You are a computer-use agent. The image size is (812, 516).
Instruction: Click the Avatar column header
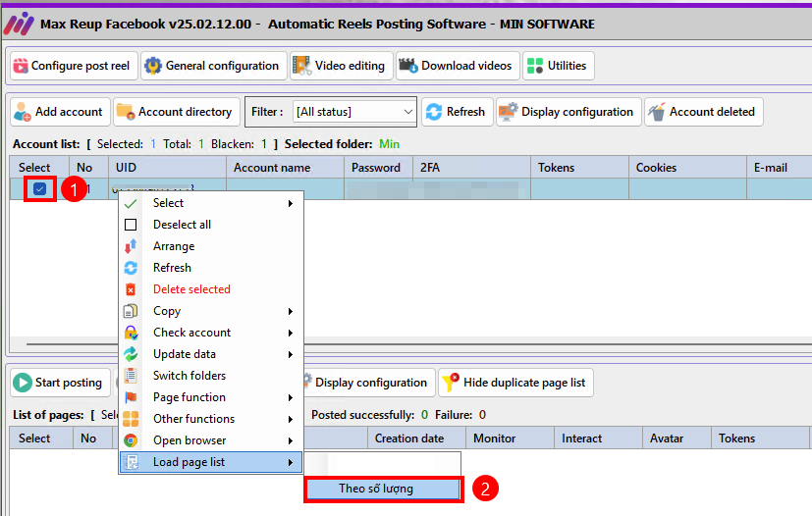tap(677, 439)
